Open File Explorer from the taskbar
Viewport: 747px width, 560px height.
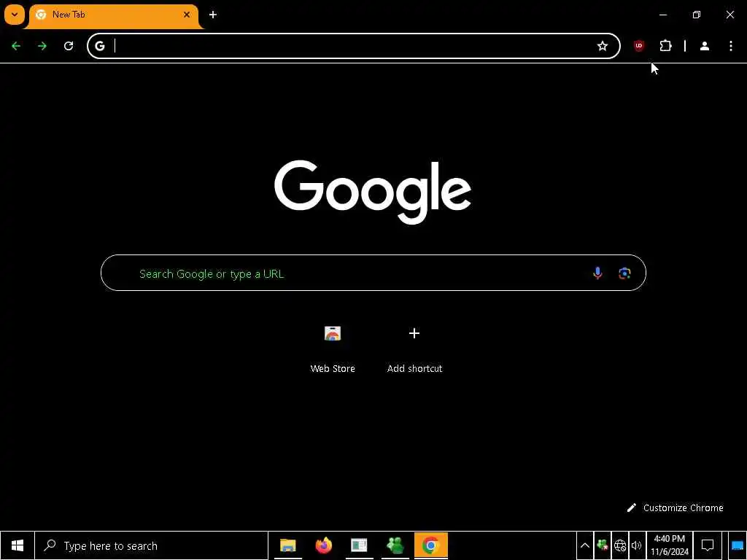pos(287,545)
